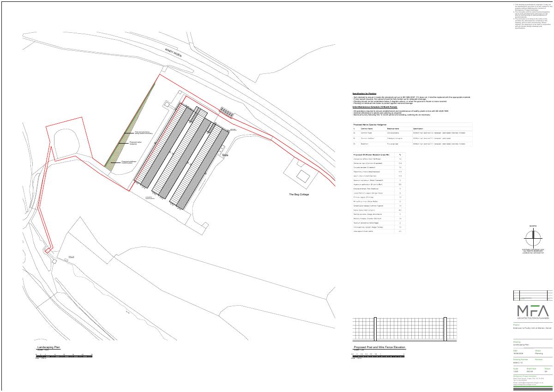Click the 'Planning' status value in title block

pyautogui.click(x=539, y=353)
